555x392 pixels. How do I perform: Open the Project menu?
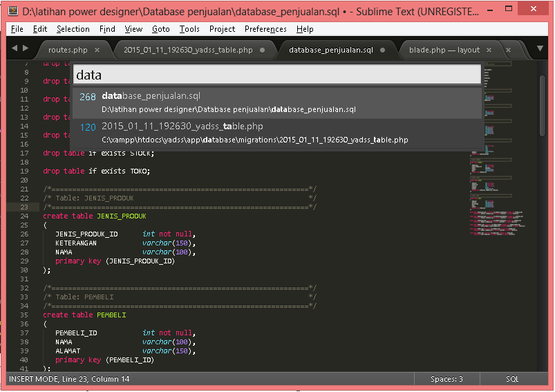click(x=222, y=29)
